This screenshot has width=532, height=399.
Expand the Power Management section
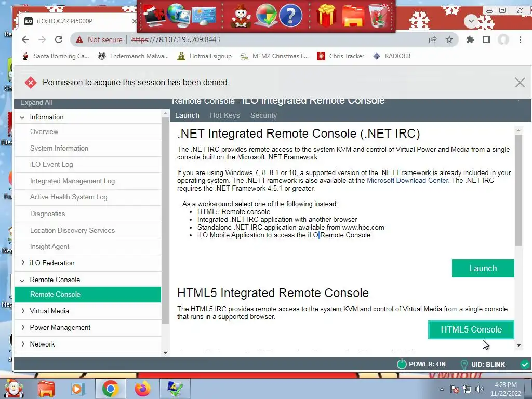point(23,327)
